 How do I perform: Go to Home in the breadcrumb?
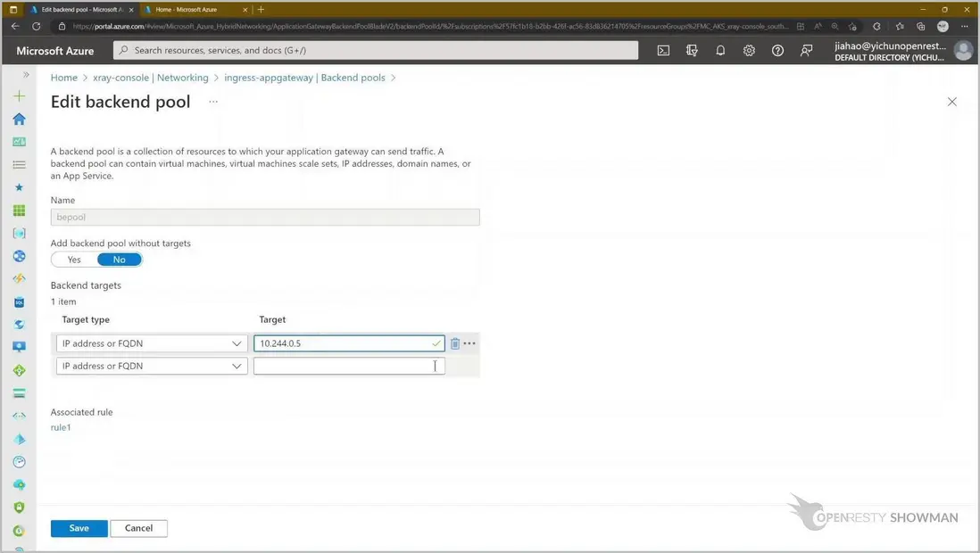coord(63,78)
